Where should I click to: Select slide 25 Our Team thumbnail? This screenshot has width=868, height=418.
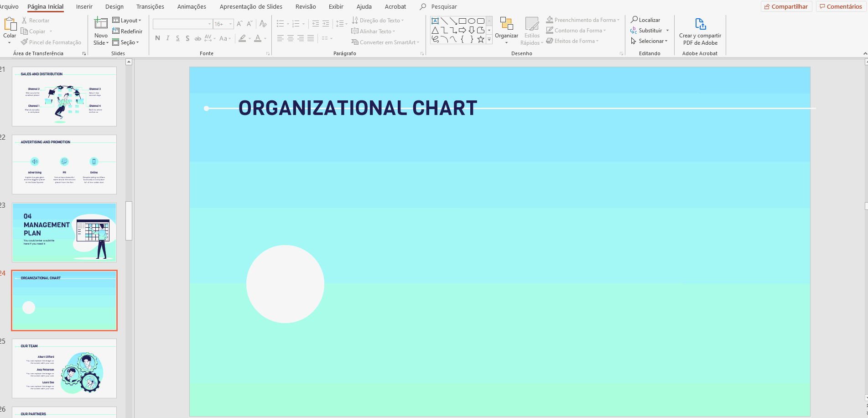click(x=64, y=368)
